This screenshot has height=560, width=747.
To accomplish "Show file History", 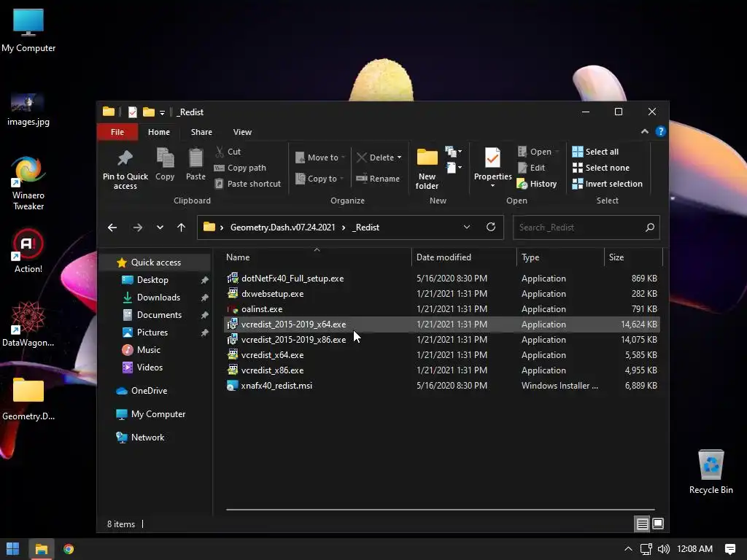I will tap(537, 183).
